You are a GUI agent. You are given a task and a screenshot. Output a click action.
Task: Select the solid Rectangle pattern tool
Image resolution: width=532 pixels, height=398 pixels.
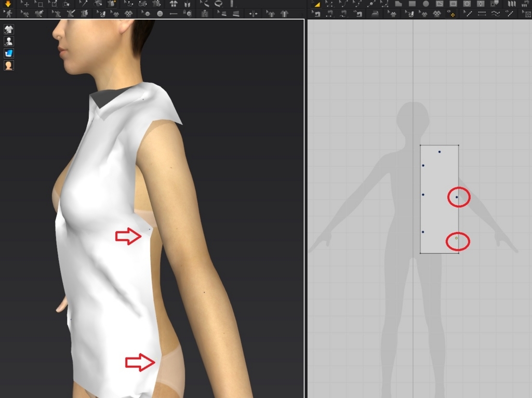412,4
